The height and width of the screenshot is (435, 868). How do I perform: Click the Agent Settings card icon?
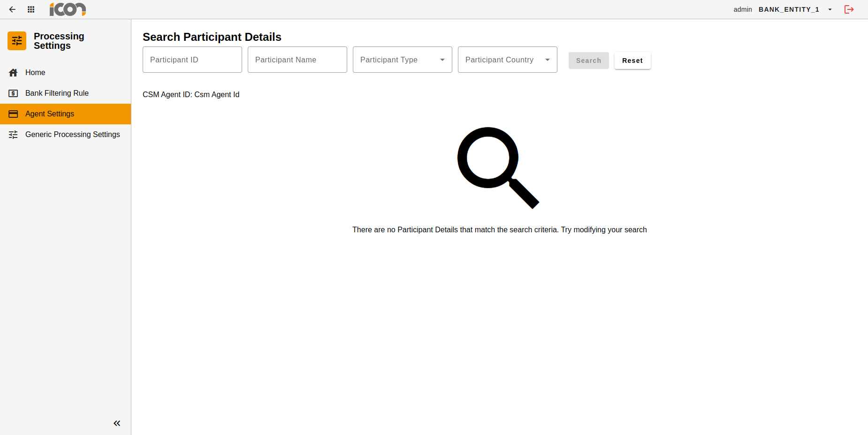tap(13, 114)
